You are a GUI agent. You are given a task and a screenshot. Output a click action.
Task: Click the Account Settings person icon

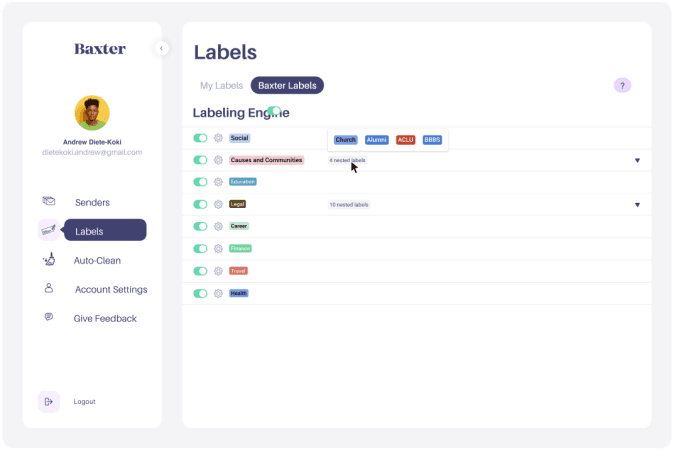[48, 289]
